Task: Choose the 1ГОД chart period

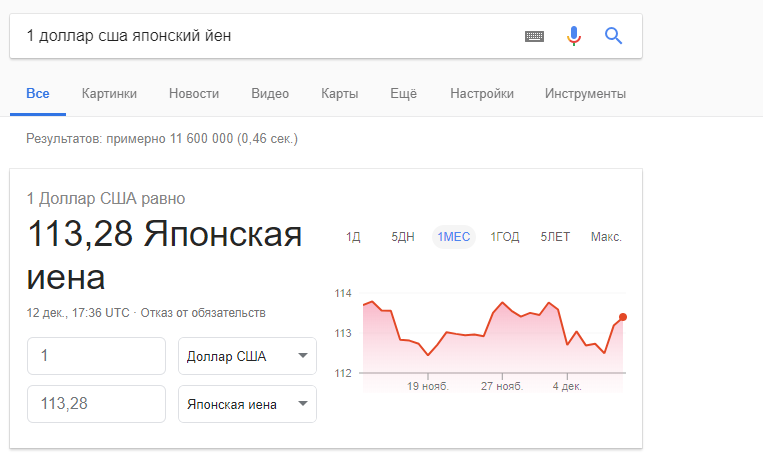Action: (x=505, y=237)
